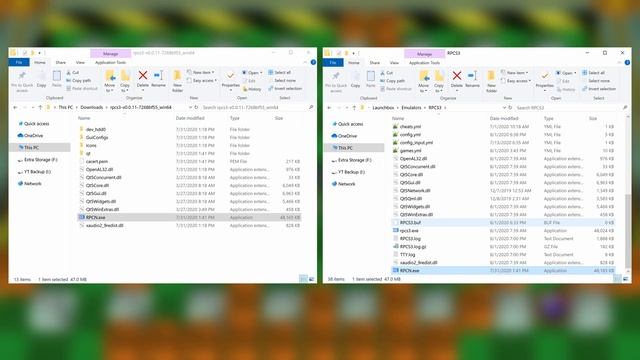
Task: Click Emulators breadcrumb in RPCS3 window
Action: tap(411, 108)
